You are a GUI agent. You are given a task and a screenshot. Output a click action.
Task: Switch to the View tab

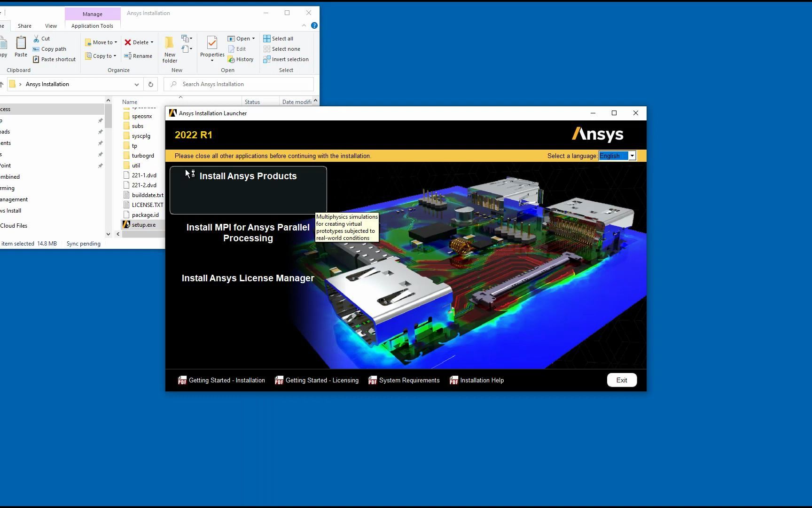point(51,26)
